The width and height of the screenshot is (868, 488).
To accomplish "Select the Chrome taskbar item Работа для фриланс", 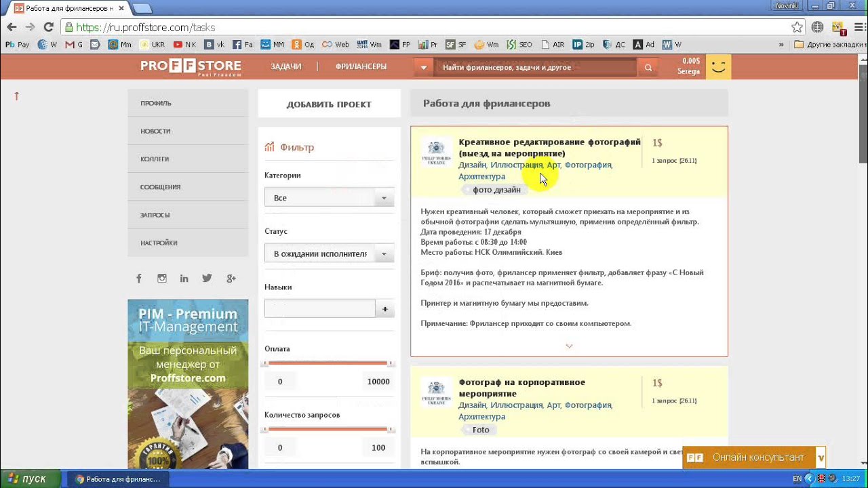I will pos(118,479).
